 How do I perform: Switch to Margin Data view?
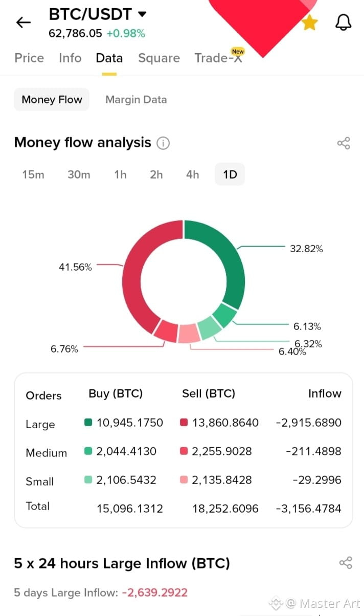[136, 100]
